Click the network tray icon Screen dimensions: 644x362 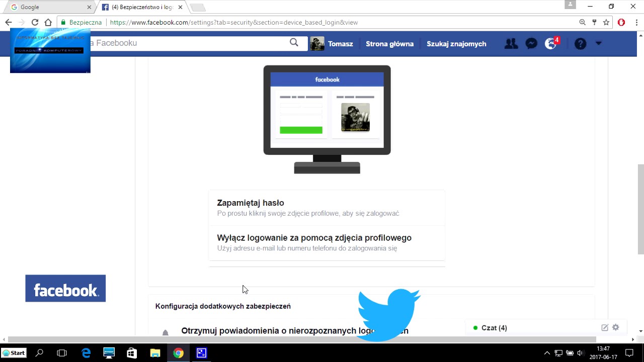(558, 353)
